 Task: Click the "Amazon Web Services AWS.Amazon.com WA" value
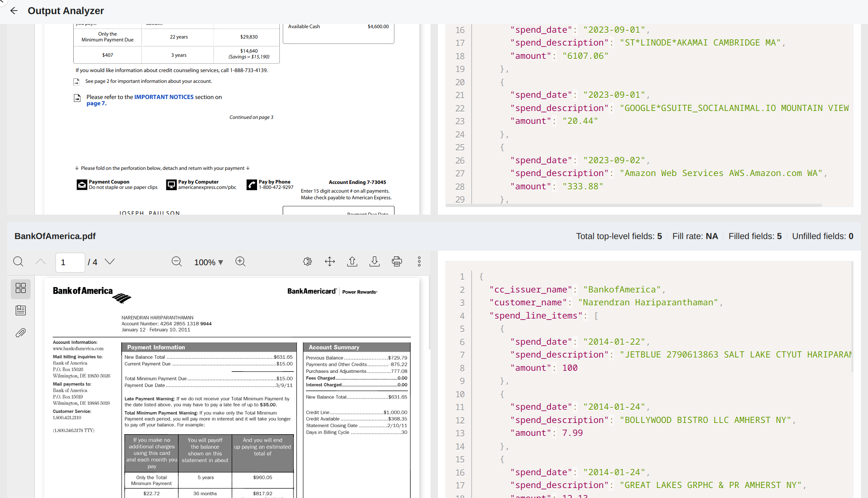pos(721,173)
